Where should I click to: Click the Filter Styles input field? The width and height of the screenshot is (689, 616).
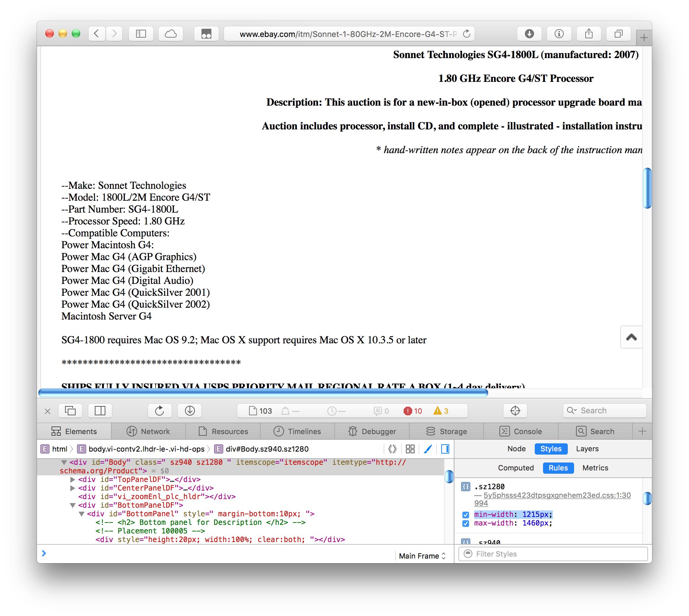pos(555,554)
